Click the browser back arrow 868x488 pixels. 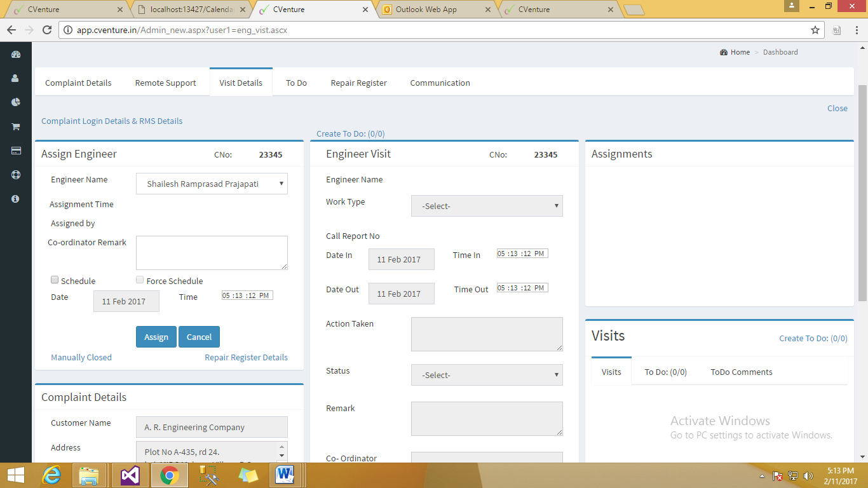[x=11, y=30]
